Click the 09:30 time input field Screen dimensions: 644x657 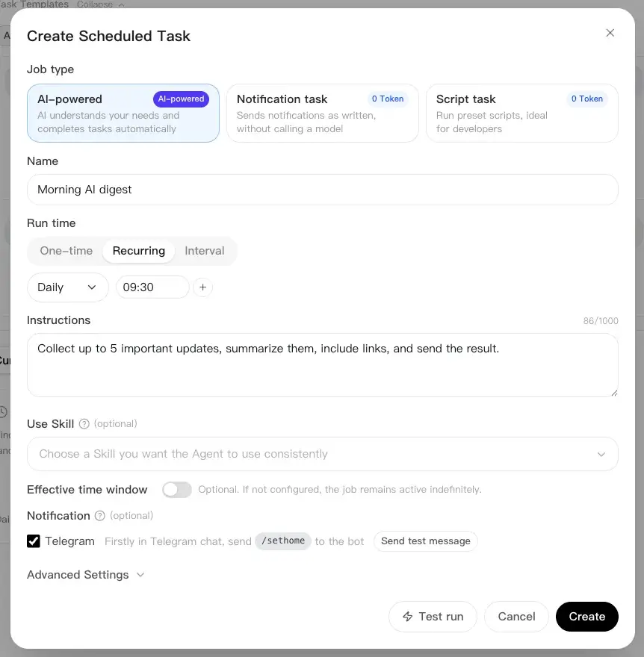152,287
